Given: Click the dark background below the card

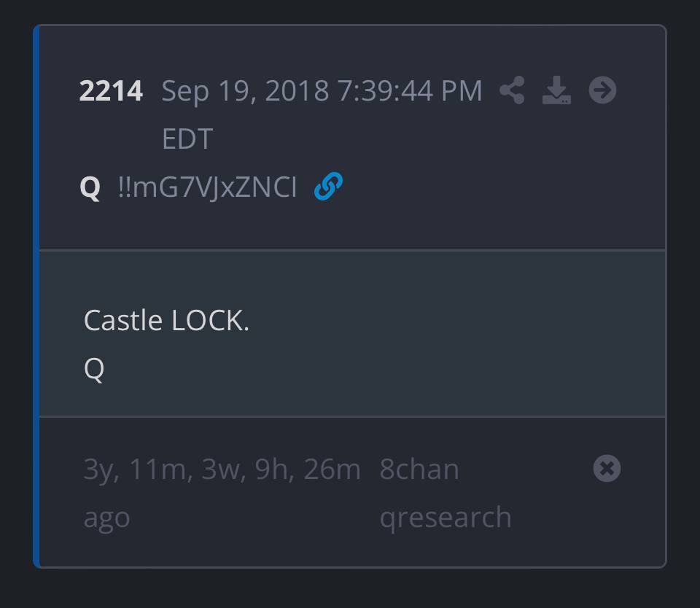Looking at the screenshot, I should coord(350,589).
